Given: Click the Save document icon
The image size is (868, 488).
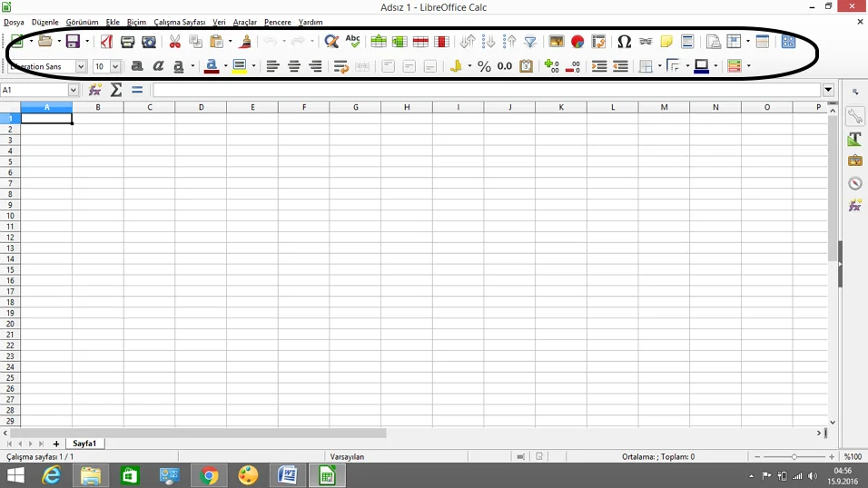Looking at the screenshot, I should coord(73,41).
